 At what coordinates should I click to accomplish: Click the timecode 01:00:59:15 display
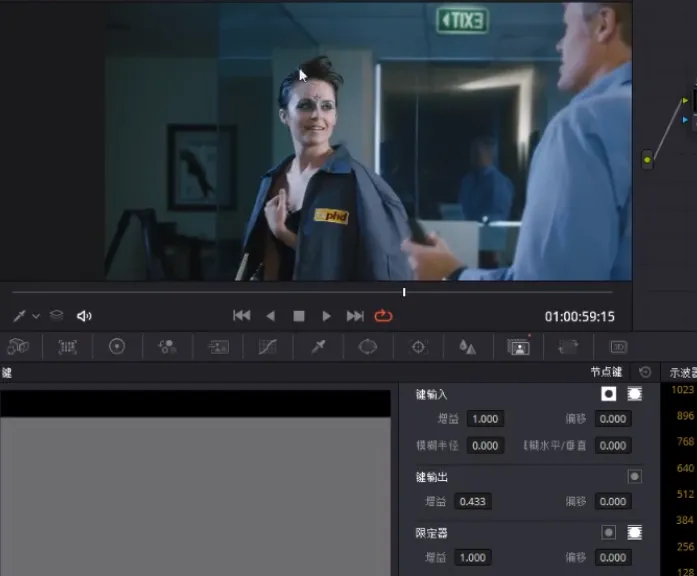pyautogui.click(x=580, y=316)
